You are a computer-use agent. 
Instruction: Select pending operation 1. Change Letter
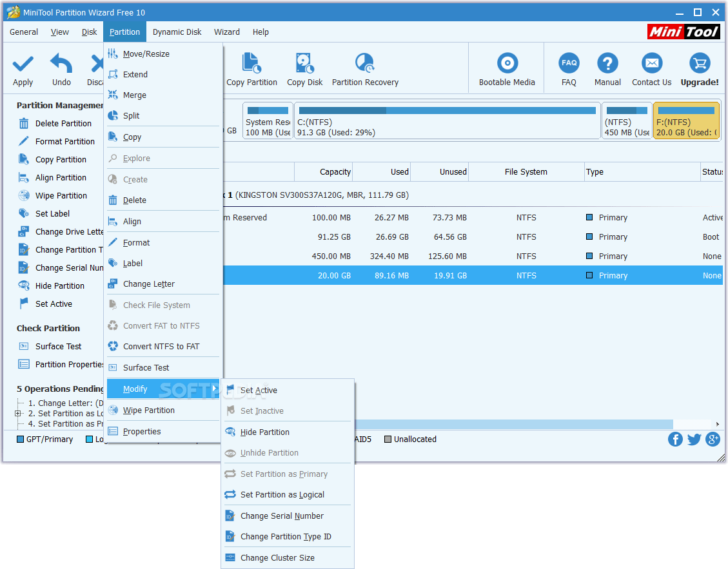coord(66,403)
